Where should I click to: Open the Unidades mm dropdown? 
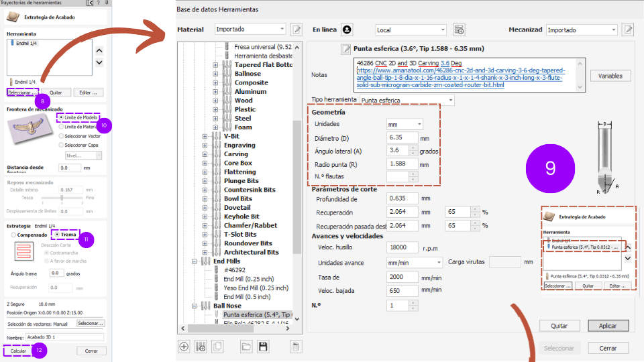click(405, 124)
